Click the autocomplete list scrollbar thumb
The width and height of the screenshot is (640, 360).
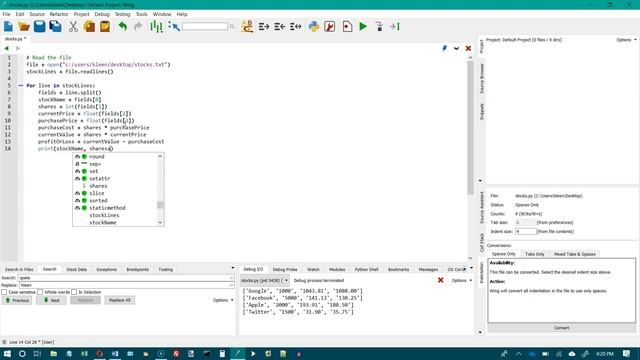160,205
